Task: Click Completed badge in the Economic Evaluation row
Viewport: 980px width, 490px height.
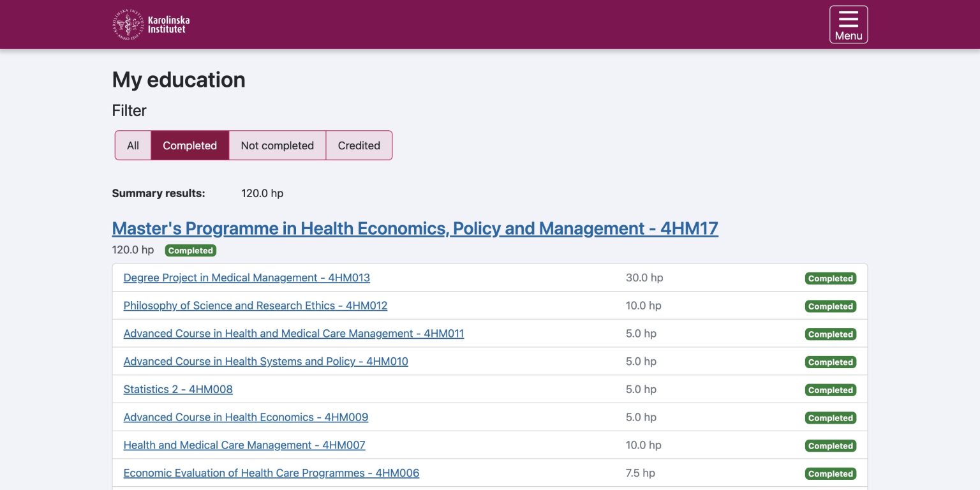Action: point(830,474)
